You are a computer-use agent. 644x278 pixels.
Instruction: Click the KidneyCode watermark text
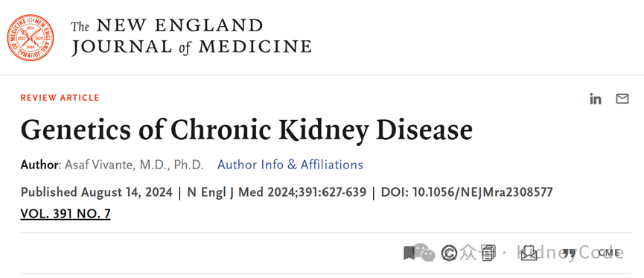(570, 253)
